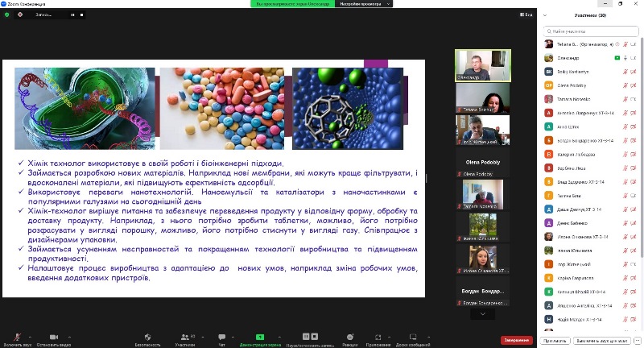Open the Chat panel icon
This screenshot has width=644, height=348.
(221, 336)
